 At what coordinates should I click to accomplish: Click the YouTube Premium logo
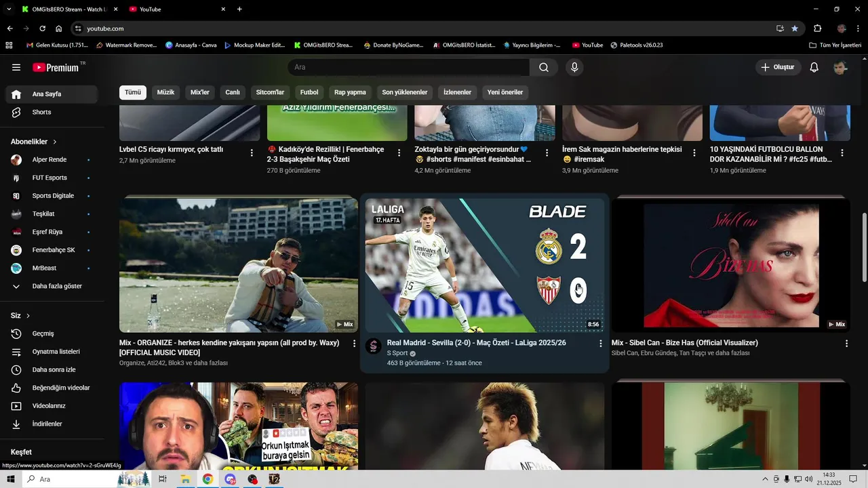click(x=56, y=67)
